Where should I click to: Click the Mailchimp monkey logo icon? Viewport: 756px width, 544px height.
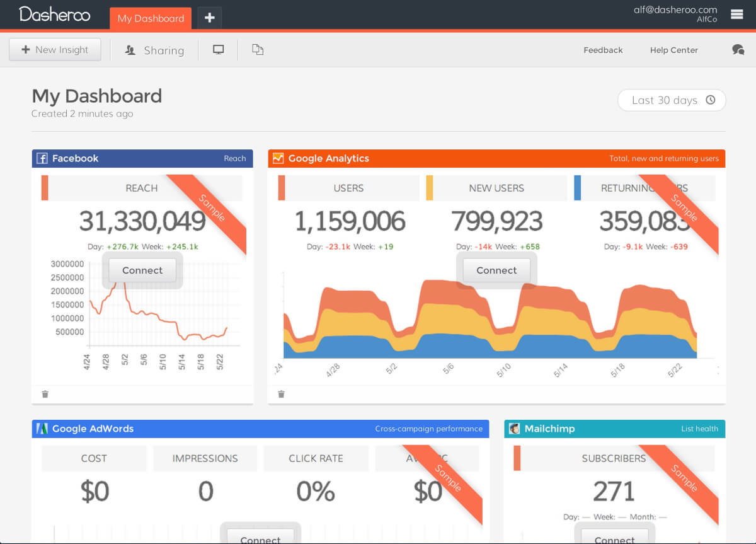pyautogui.click(x=514, y=429)
